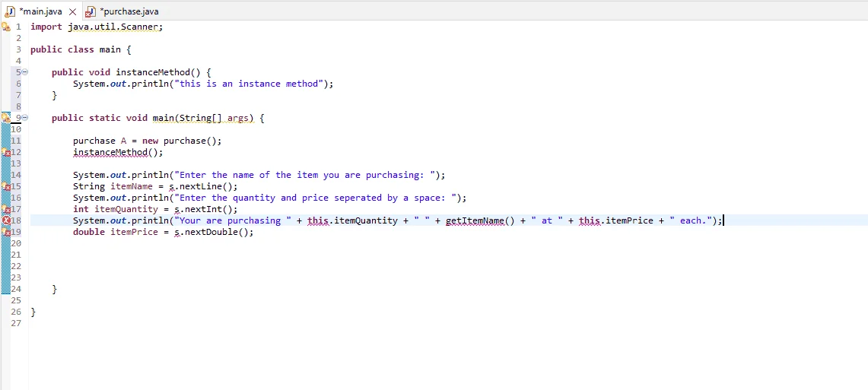868x390 pixels.
Task: Click "this.itemQuantity" on line 18
Action: point(353,220)
